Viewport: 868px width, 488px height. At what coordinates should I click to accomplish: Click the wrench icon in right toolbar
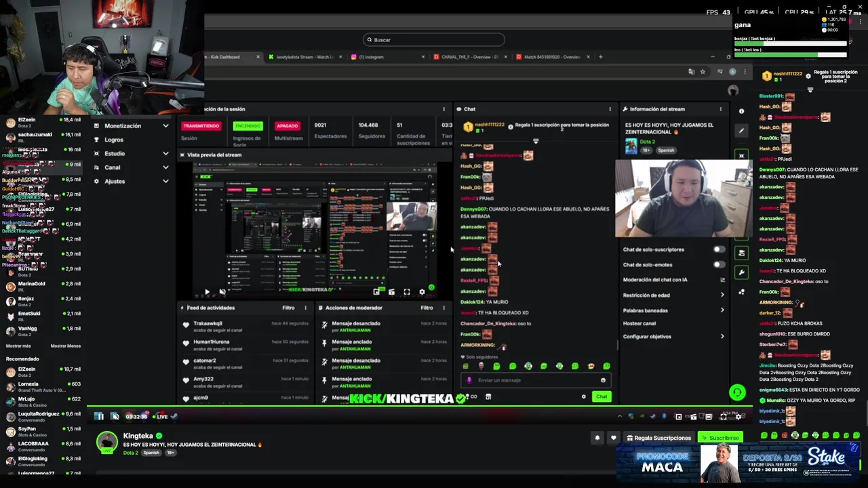pos(742,272)
